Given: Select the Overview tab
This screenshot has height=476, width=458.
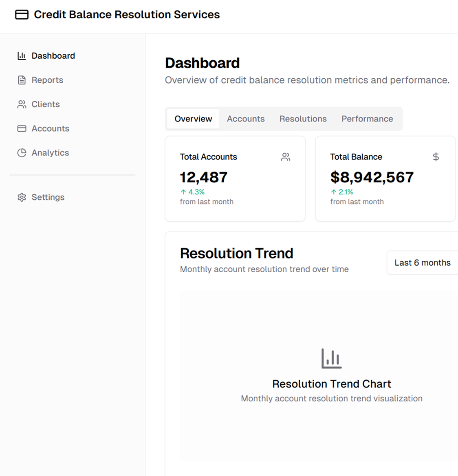Looking at the screenshot, I should coord(193,119).
